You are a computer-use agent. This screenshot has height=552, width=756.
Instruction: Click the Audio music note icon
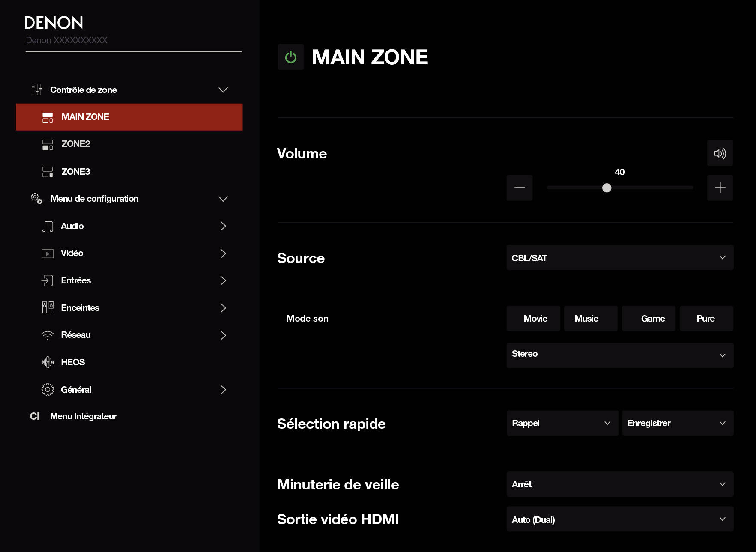[x=48, y=226]
